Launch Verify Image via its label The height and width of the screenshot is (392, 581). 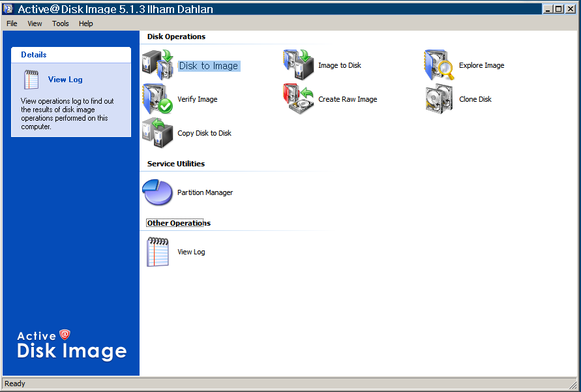[197, 99]
